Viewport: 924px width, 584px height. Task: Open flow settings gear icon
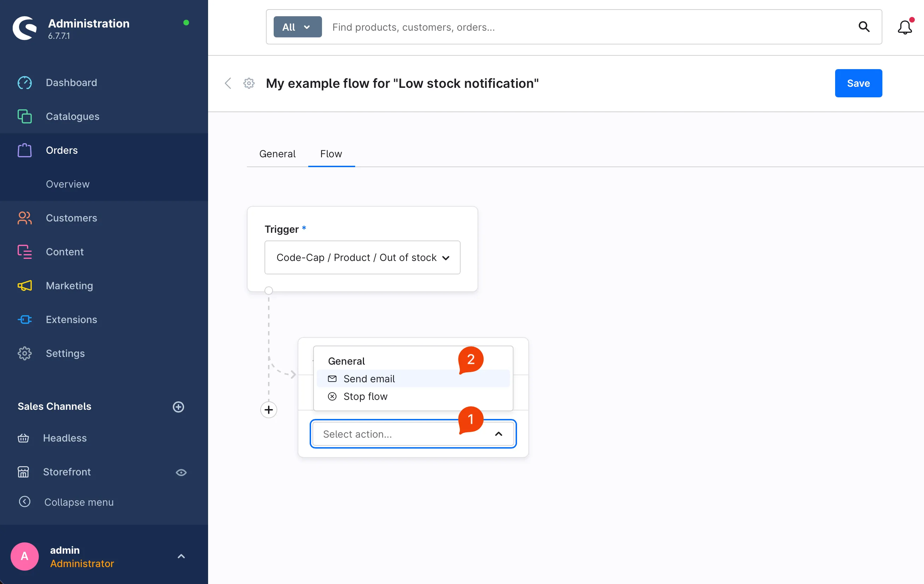pos(249,83)
